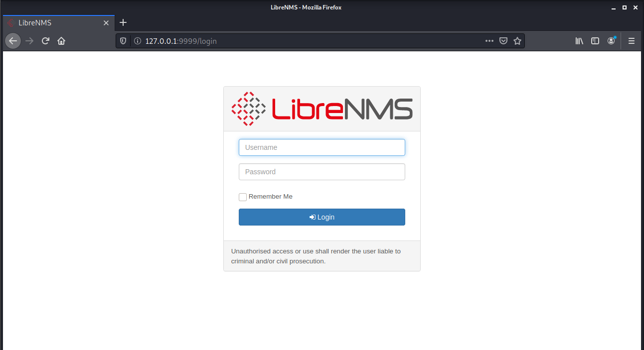Click the tracking protection shield icon
The height and width of the screenshot is (350, 644).
[x=124, y=41]
